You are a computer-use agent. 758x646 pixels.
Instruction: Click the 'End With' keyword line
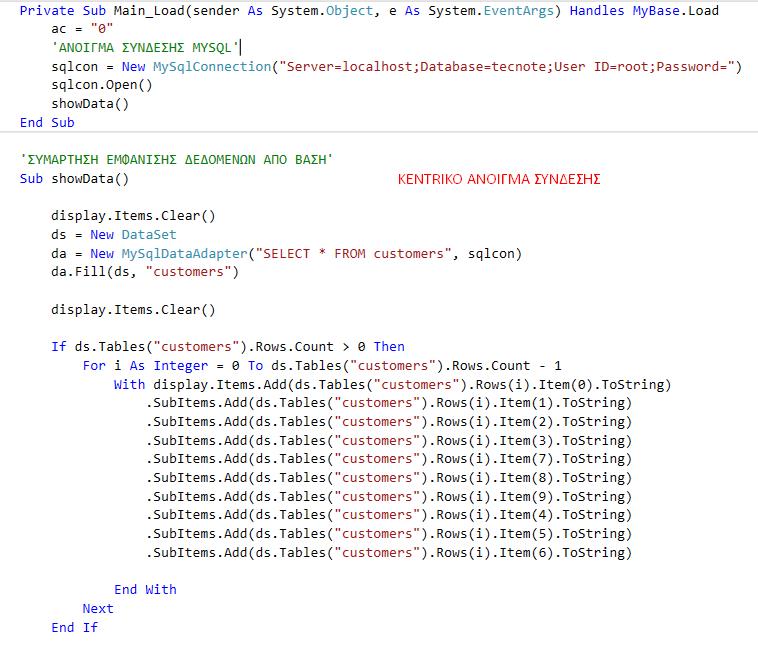[x=145, y=590]
